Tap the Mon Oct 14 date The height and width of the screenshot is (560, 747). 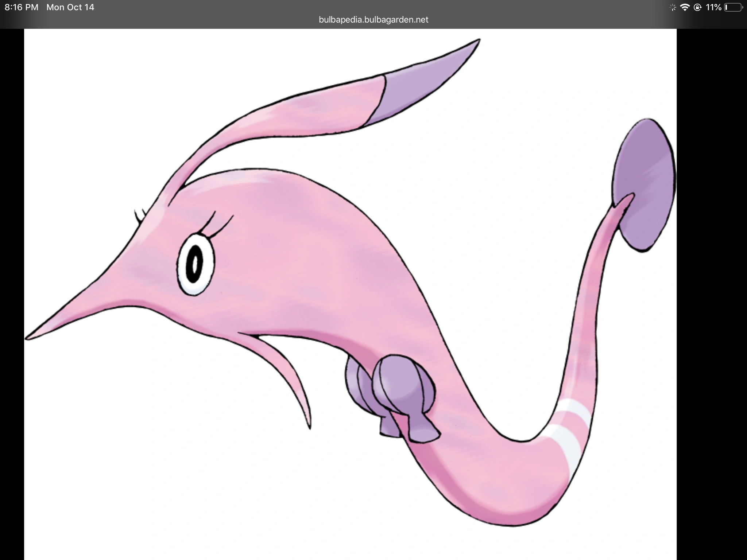[x=70, y=7]
